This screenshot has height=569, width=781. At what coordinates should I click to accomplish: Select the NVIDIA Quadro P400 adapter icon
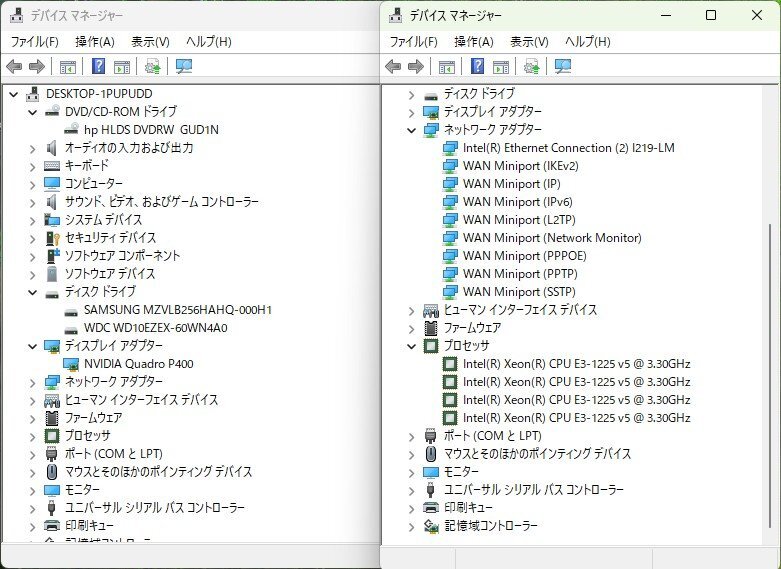(71, 364)
